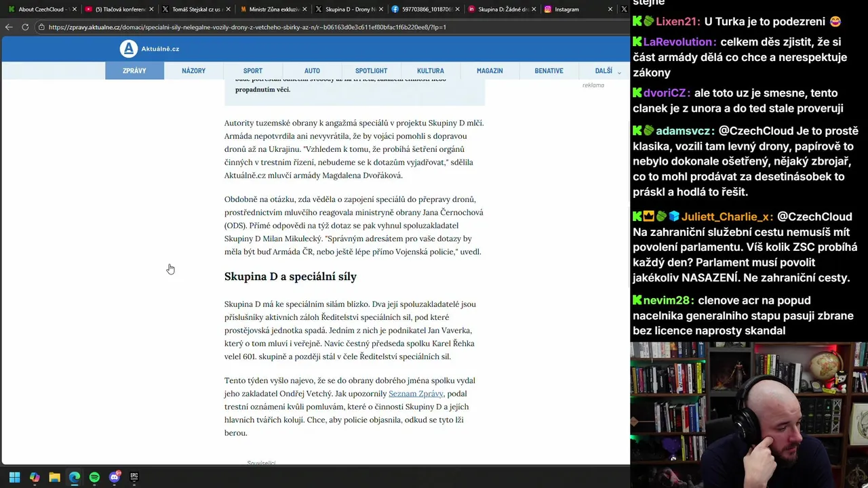The height and width of the screenshot is (488, 868).
Task: Click the site info padlock icon
Action: point(41,27)
